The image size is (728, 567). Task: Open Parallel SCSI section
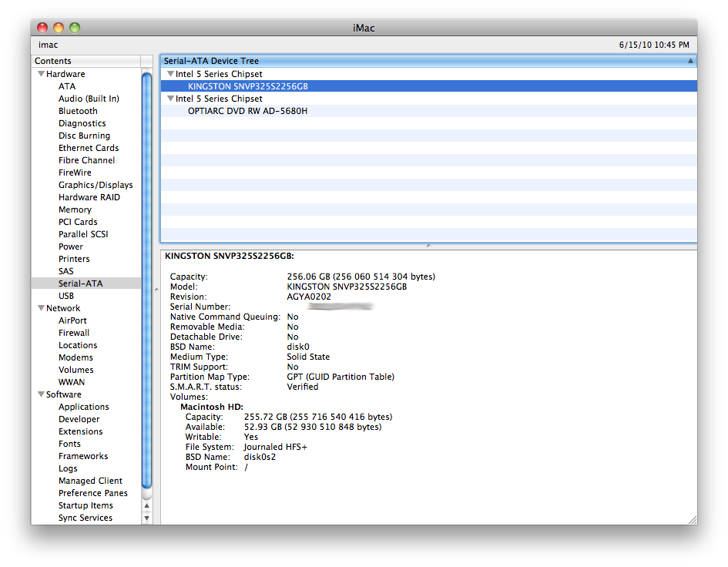click(83, 234)
